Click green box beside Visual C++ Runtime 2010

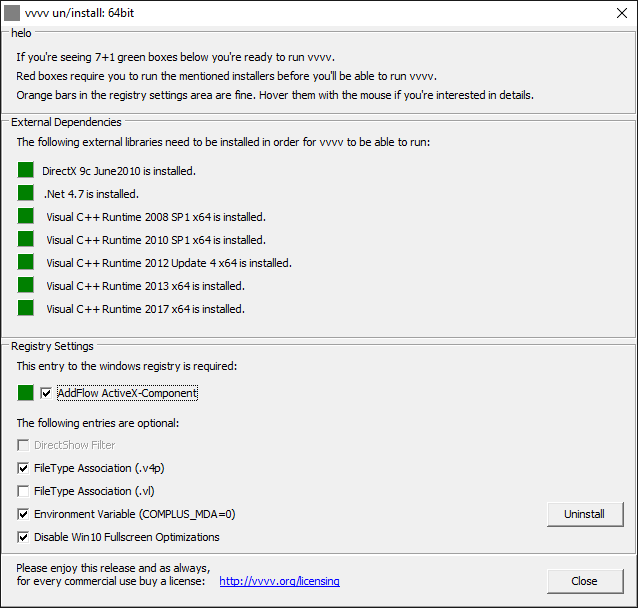click(26, 239)
